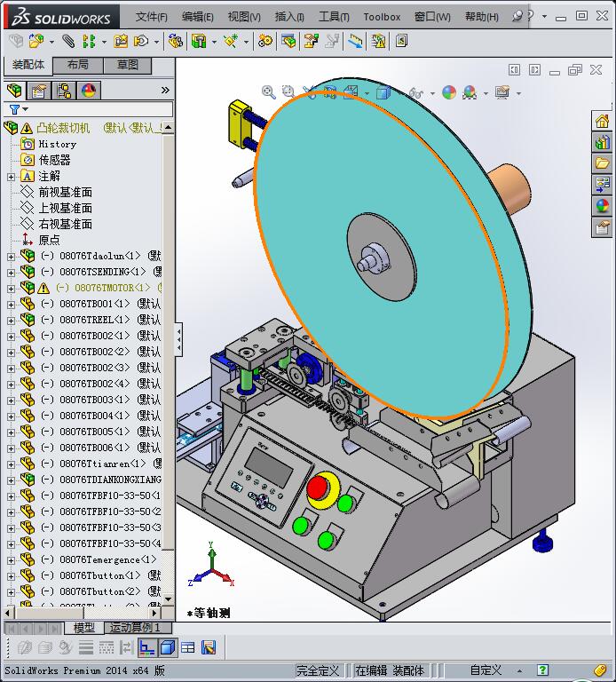The image size is (616, 682).
Task: Select the 模型 tab
Action: click(x=84, y=628)
